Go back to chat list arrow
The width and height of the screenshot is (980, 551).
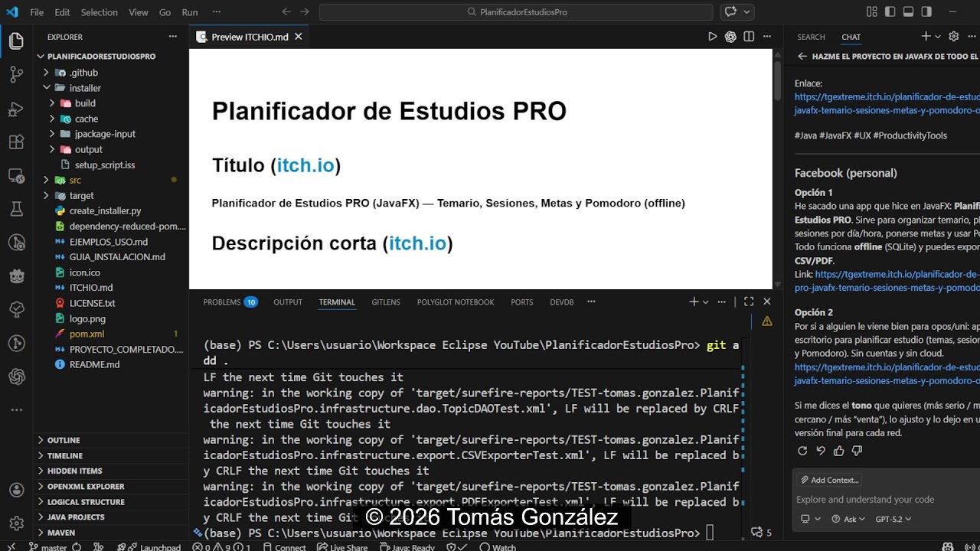point(802,57)
